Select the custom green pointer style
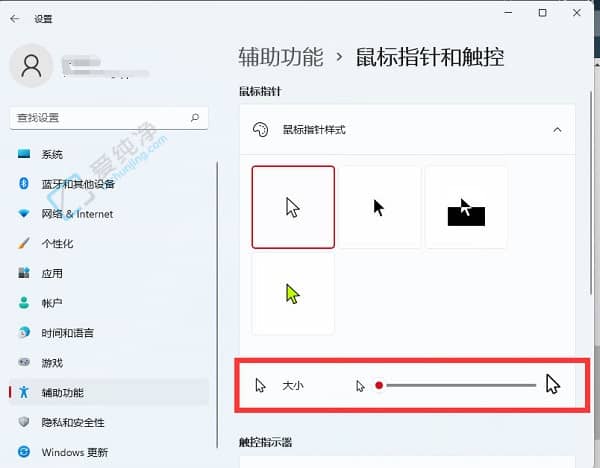Image resolution: width=600 pixels, height=468 pixels. (293, 294)
